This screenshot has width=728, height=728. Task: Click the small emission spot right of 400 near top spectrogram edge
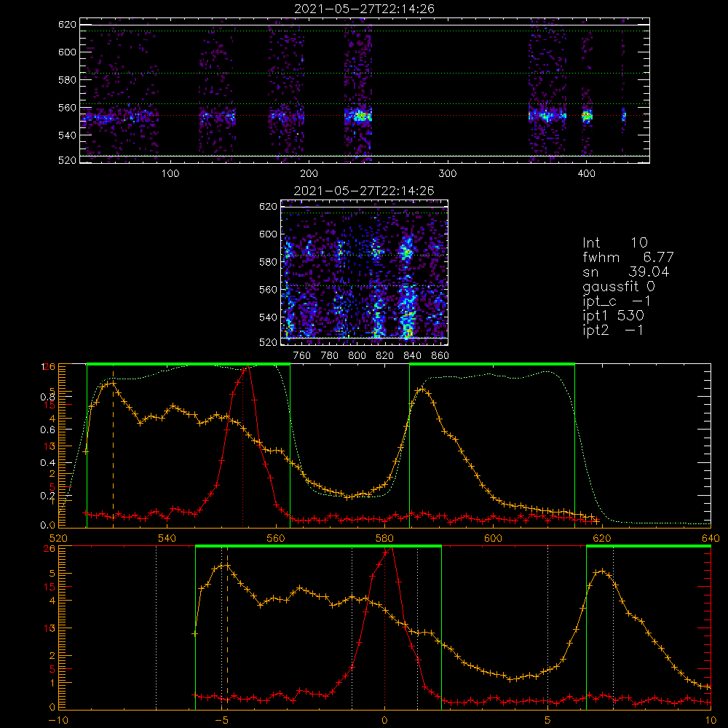pyautogui.click(x=624, y=116)
